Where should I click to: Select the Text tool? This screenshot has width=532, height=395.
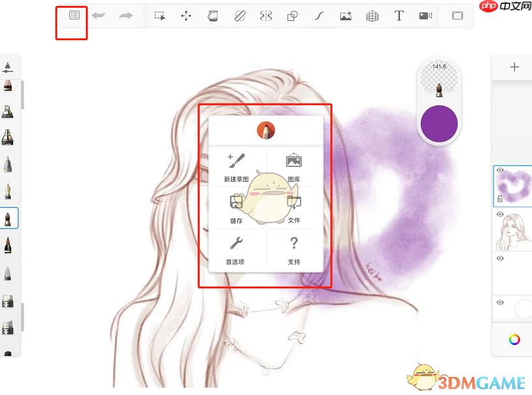(x=399, y=16)
